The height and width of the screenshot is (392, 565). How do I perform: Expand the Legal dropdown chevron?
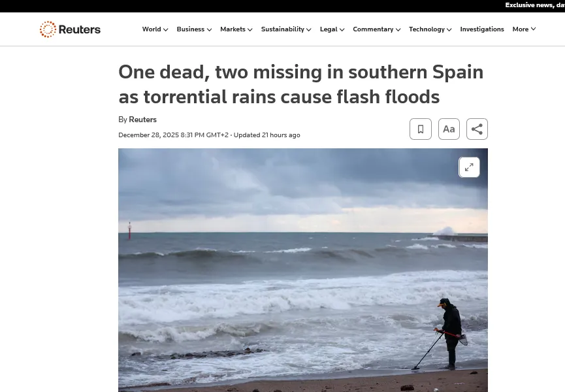[x=342, y=29]
